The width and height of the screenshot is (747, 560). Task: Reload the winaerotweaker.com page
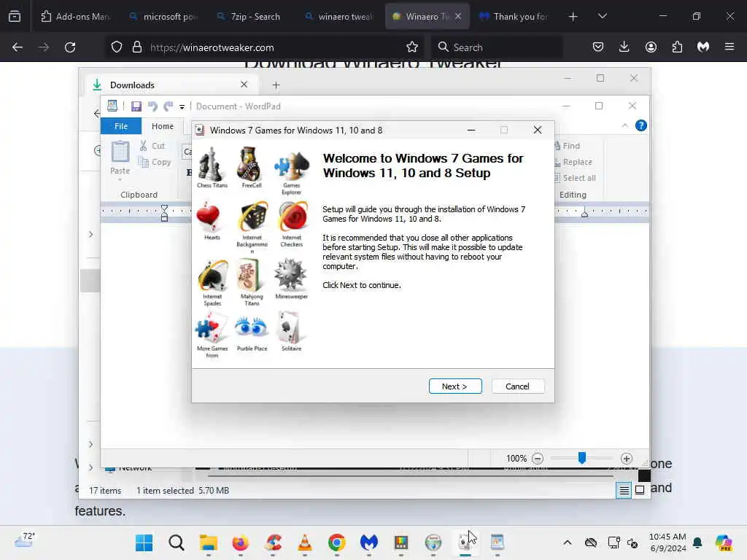click(70, 47)
